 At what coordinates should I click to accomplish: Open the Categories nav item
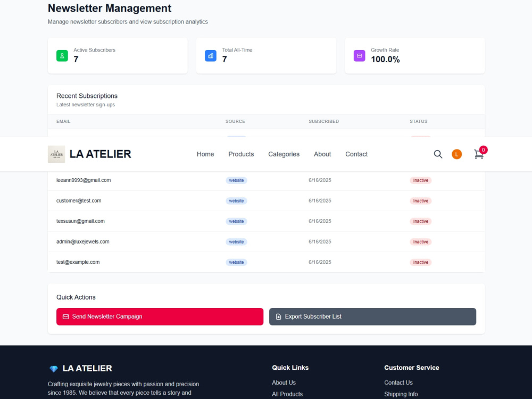pos(284,154)
